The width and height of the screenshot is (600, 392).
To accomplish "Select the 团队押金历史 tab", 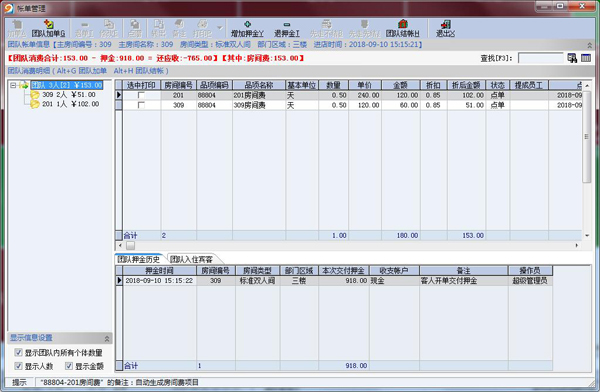I will (139, 259).
